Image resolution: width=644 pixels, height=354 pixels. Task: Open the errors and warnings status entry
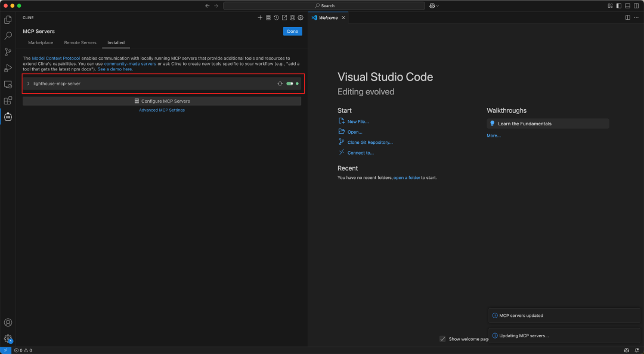point(23,350)
